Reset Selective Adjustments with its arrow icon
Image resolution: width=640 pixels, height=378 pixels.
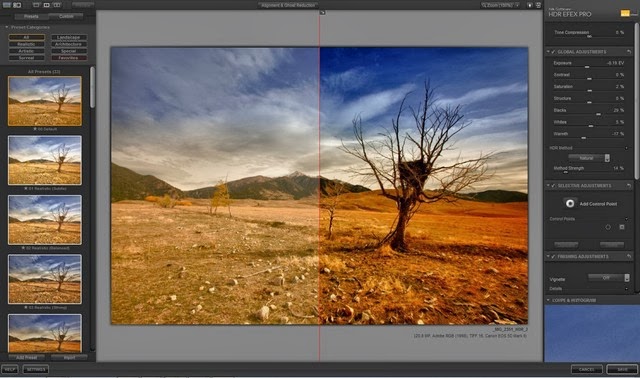point(629,186)
